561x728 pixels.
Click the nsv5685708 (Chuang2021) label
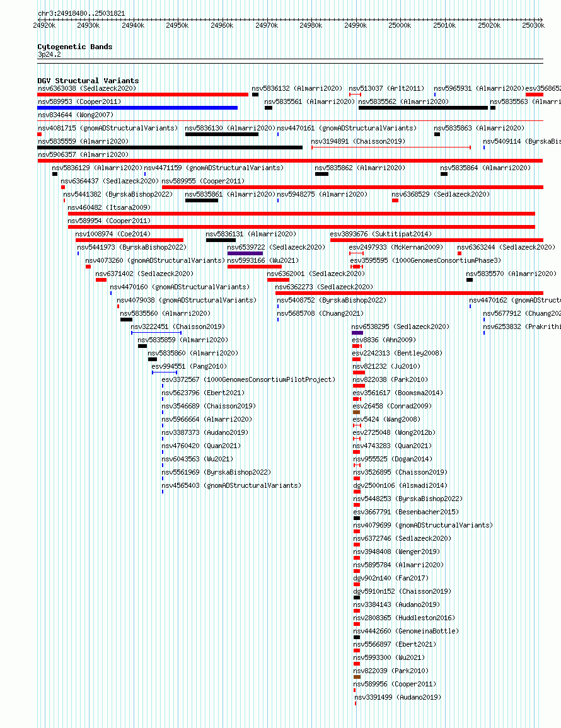pyautogui.click(x=320, y=313)
